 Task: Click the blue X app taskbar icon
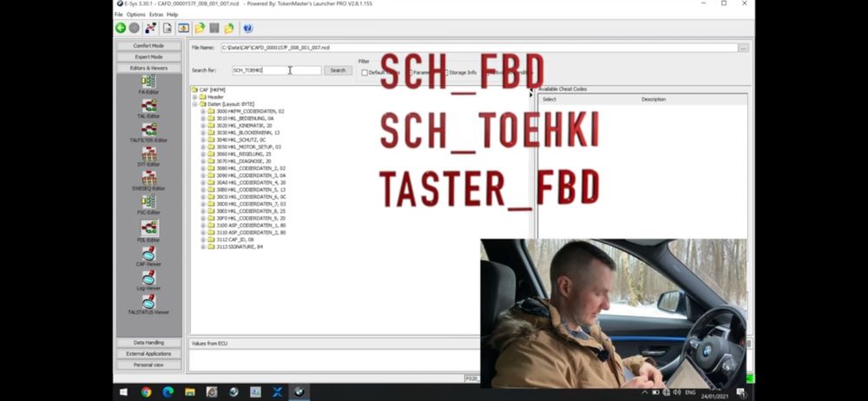coord(278,392)
